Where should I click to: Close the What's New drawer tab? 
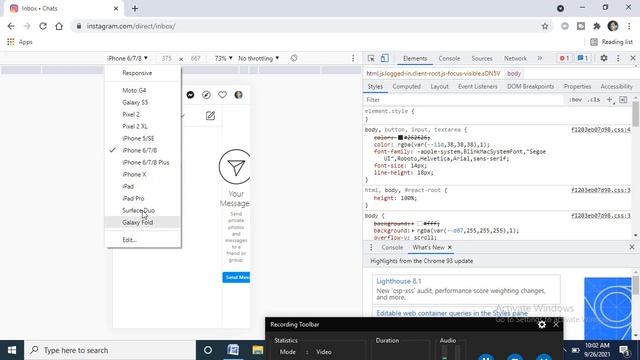click(450, 247)
